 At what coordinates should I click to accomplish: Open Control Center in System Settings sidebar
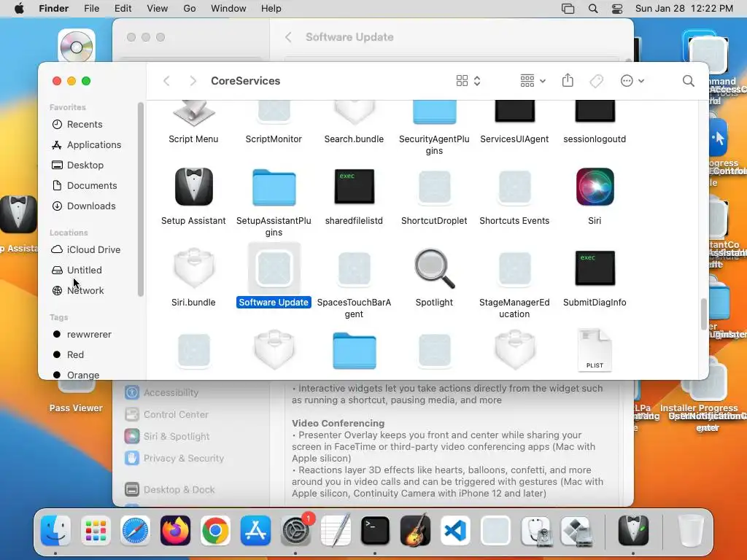pos(167,414)
